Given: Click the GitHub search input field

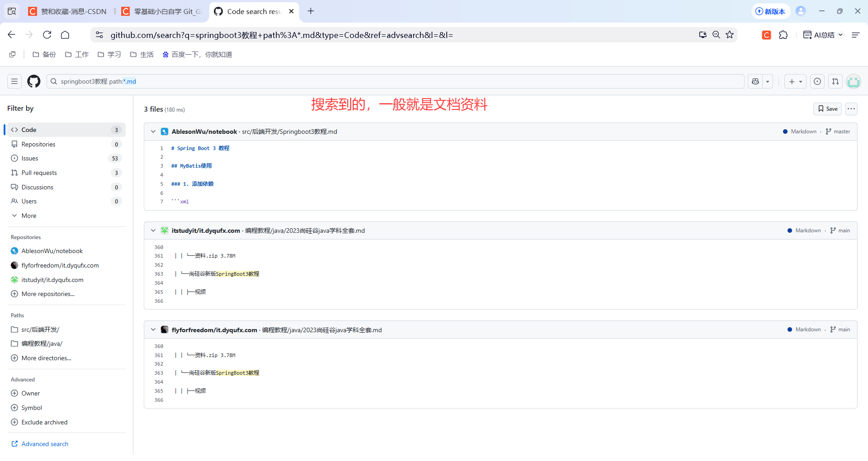Looking at the screenshot, I should 396,81.
